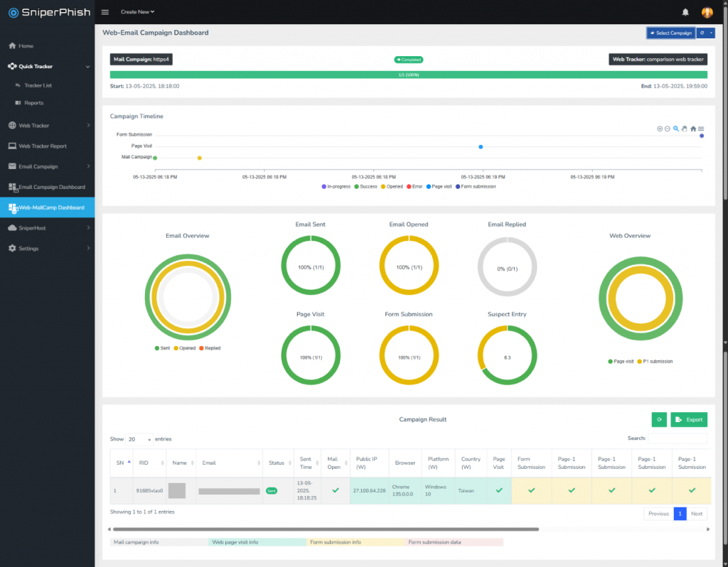The image size is (728, 567).
Task: Open the user avatar profile
Action: pos(707,13)
